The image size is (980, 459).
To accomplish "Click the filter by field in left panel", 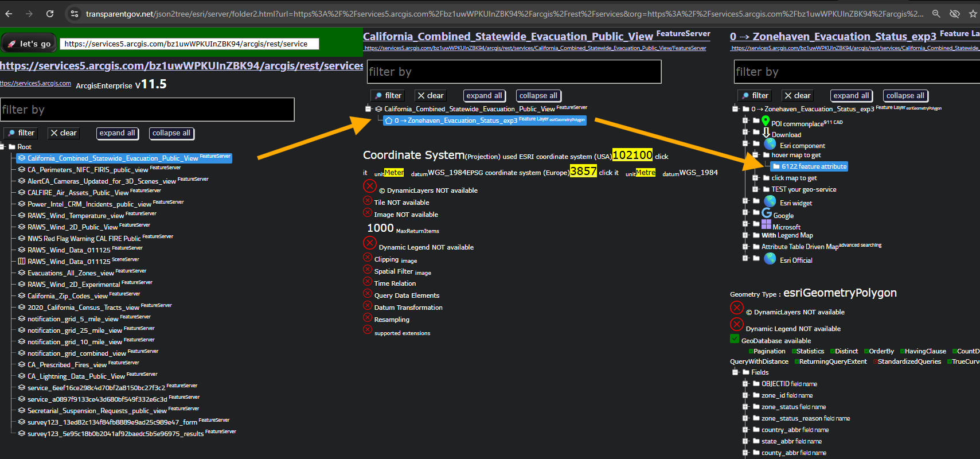I will point(147,110).
